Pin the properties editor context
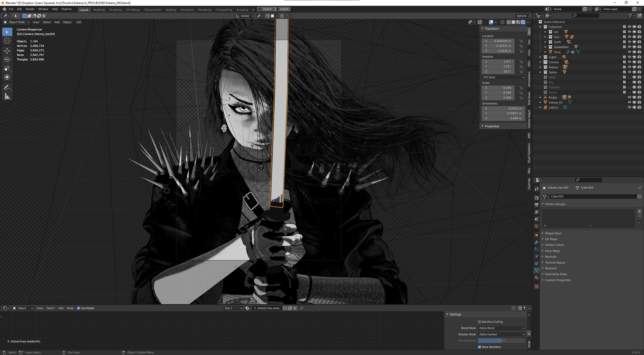644x355 pixels. (639, 188)
